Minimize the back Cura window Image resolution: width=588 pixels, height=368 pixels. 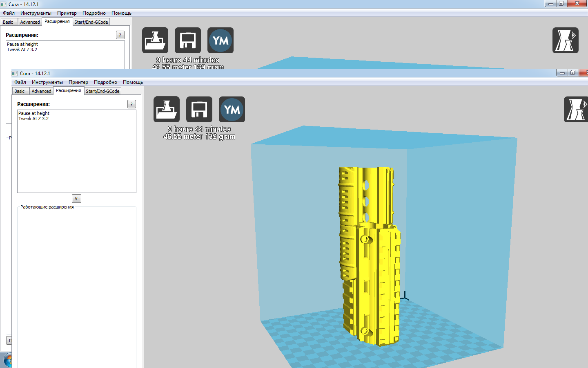tap(550, 4)
